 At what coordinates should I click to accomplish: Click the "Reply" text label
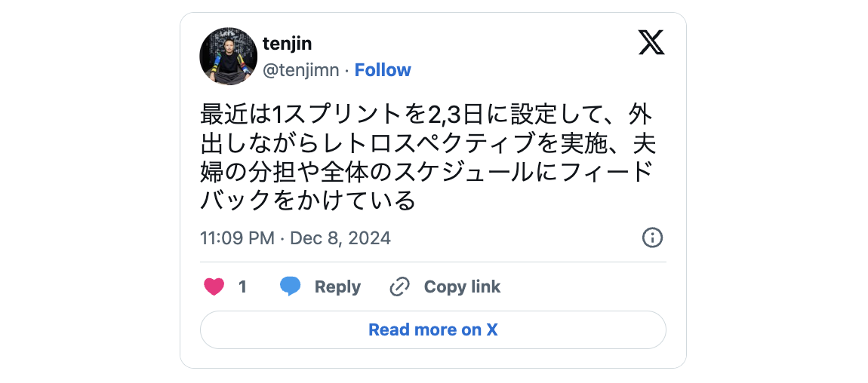tap(337, 286)
